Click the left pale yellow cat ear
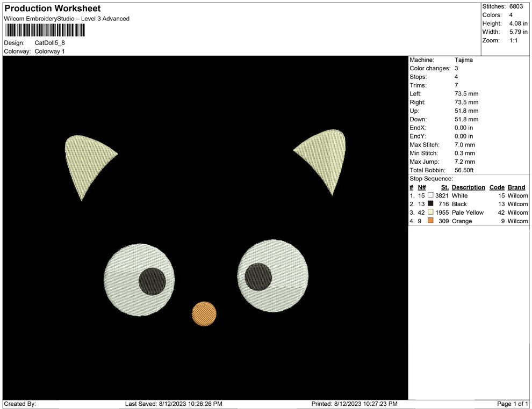532x409 pixels. [86, 158]
